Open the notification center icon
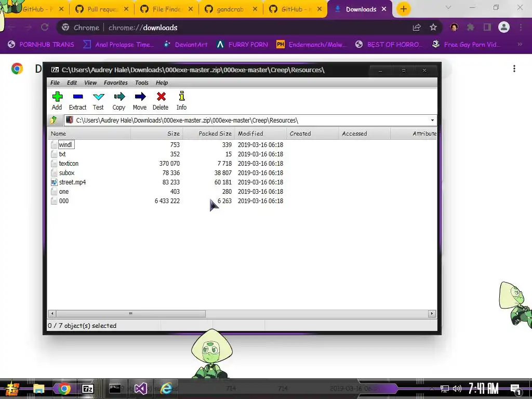Screen dimensions: 532x399 515,389
